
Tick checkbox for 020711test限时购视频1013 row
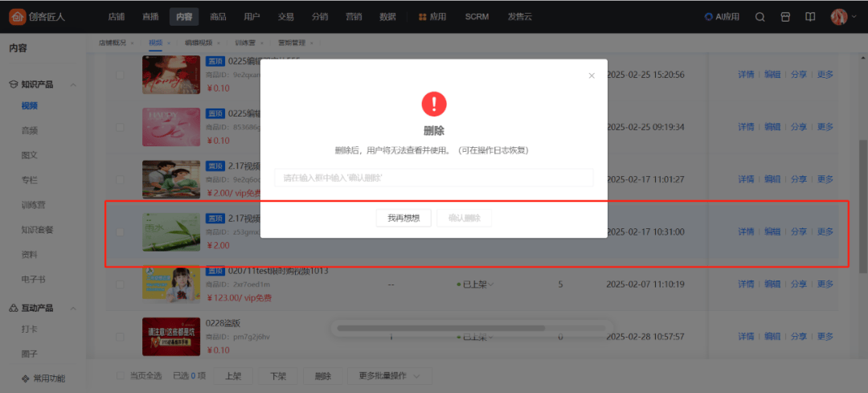[x=121, y=285]
